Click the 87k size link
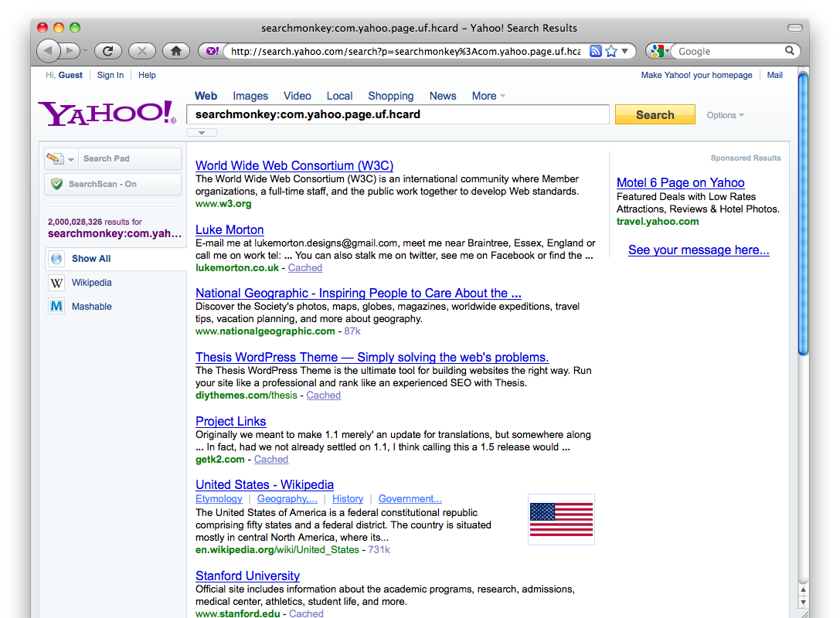This screenshot has width=840, height=618. pos(352,331)
